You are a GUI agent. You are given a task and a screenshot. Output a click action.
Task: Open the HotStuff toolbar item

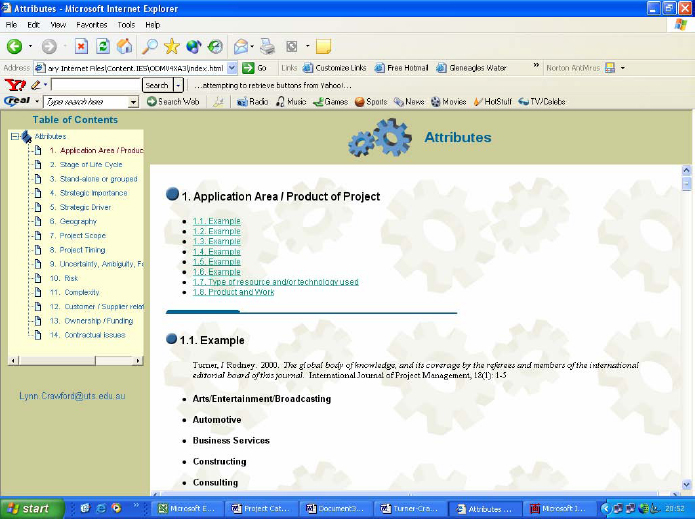click(x=492, y=101)
